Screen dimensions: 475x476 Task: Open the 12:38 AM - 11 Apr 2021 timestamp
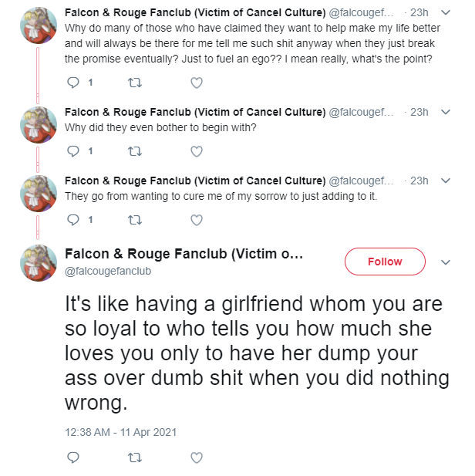(x=120, y=432)
